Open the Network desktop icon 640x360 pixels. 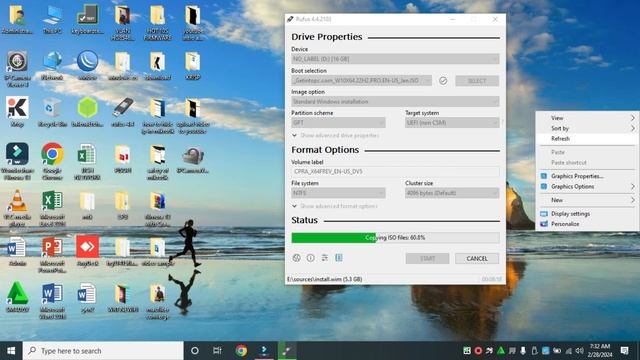pyautogui.click(x=52, y=66)
